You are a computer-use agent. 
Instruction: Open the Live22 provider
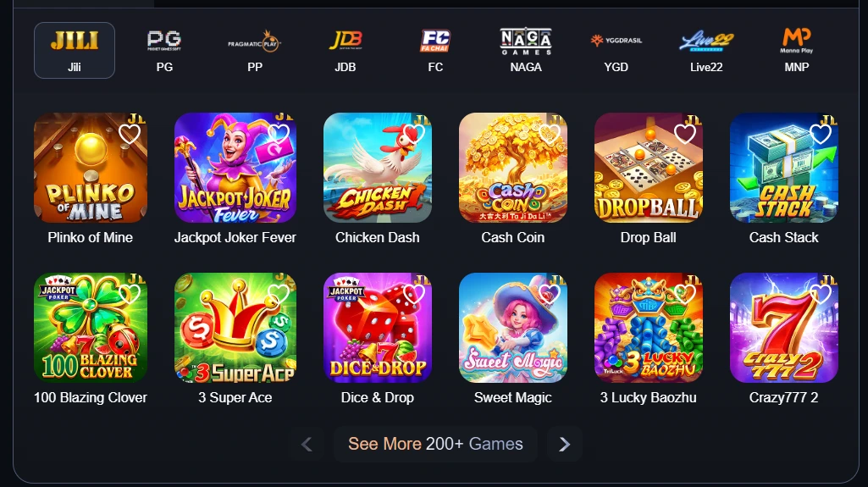(706, 50)
